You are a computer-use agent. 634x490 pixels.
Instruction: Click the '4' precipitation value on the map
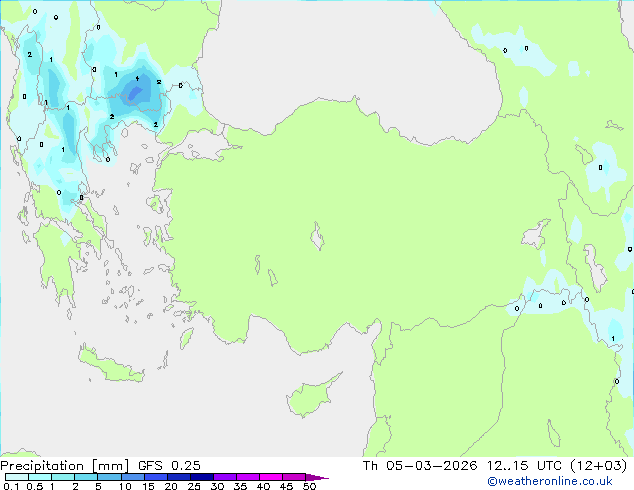click(x=137, y=78)
